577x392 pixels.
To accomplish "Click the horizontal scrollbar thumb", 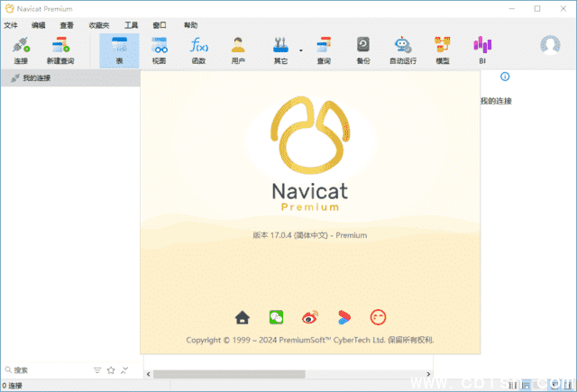I will point(229,374).
